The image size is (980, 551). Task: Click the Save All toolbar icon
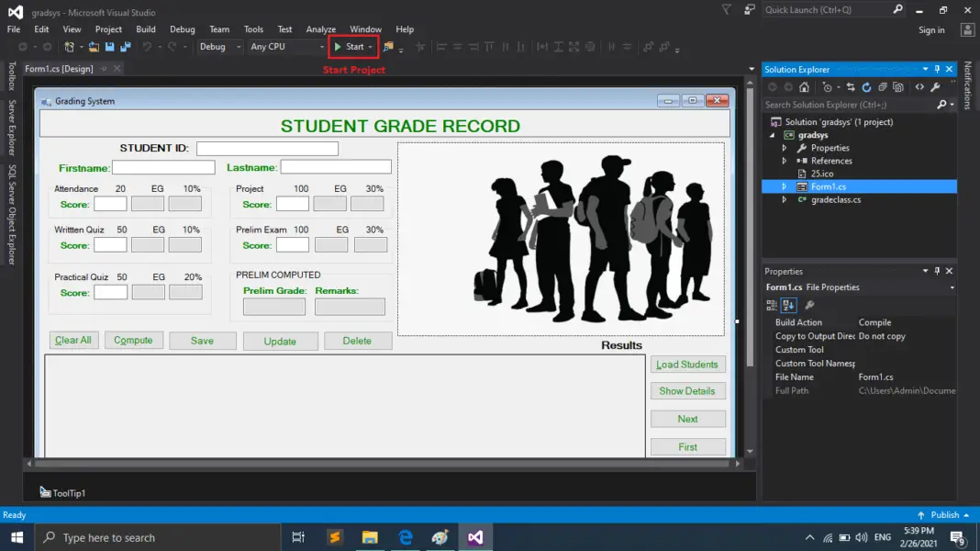pyautogui.click(x=126, y=47)
